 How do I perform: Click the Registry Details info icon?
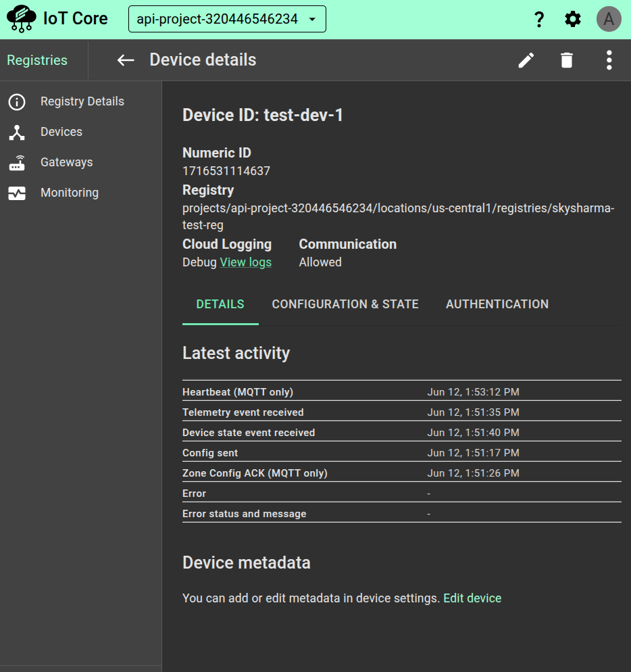pos(17,102)
